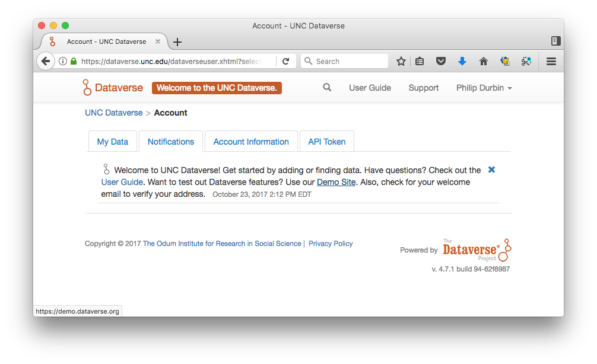Click the sparkle extension icon in toolbar

(526, 61)
